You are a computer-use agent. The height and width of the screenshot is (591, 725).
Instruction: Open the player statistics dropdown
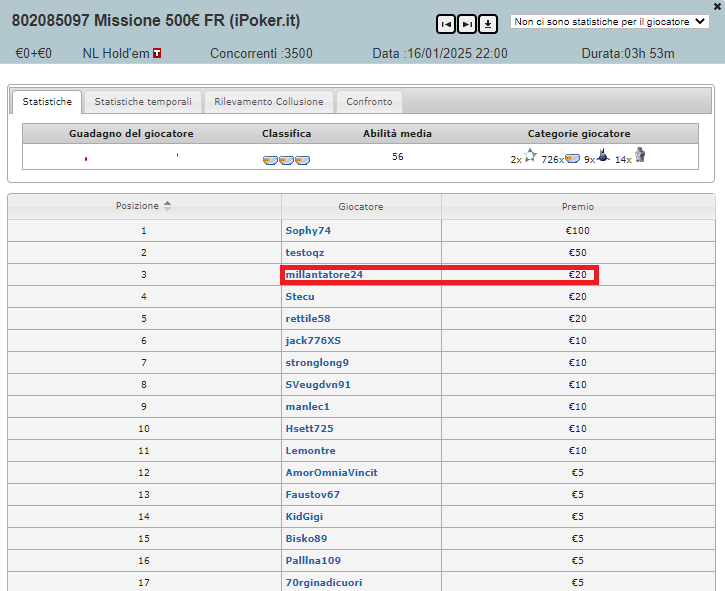(609, 22)
